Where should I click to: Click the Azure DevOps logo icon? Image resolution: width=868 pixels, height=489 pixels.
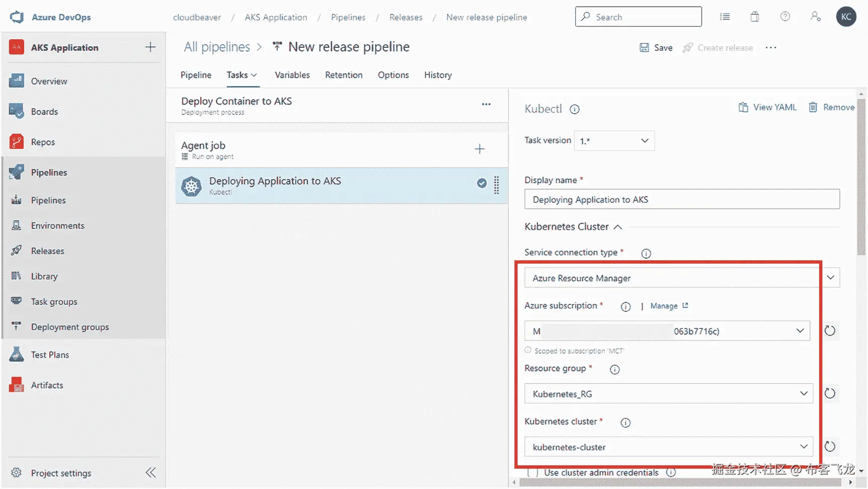[x=17, y=17]
